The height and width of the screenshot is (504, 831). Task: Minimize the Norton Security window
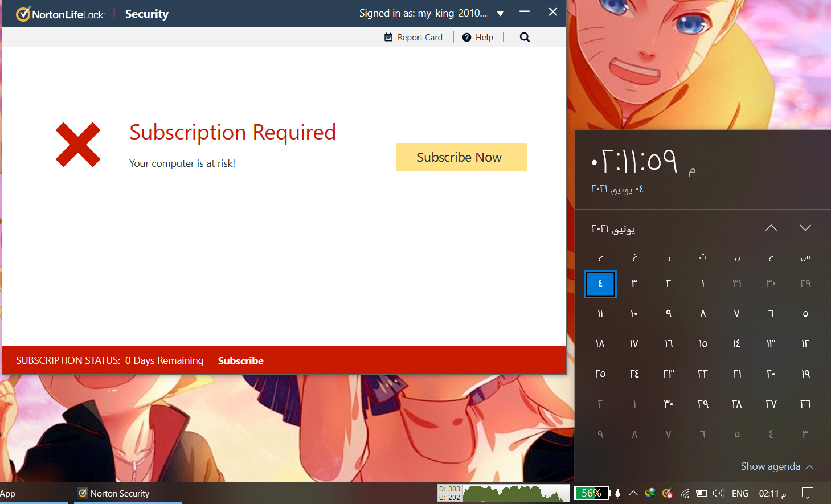click(525, 12)
